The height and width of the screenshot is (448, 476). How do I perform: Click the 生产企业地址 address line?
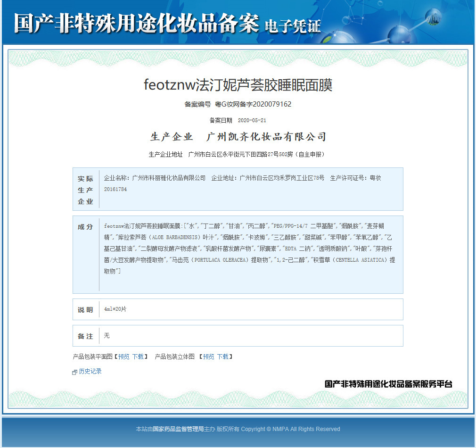pos(237,154)
